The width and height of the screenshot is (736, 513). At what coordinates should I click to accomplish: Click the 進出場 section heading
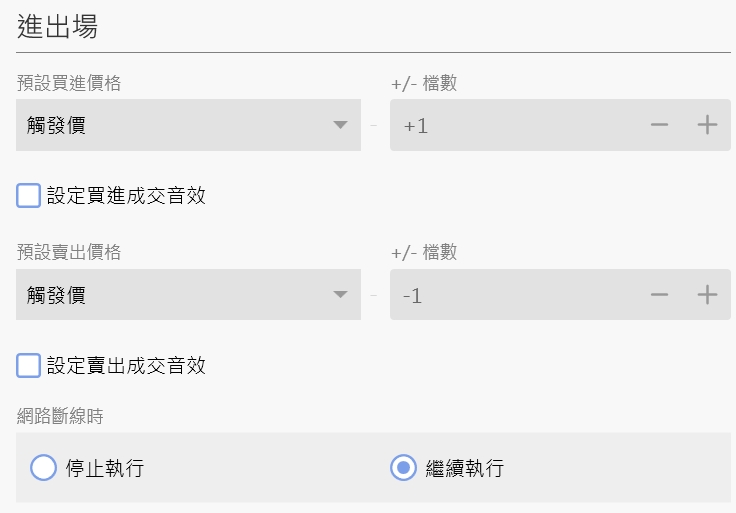[x=58, y=27]
